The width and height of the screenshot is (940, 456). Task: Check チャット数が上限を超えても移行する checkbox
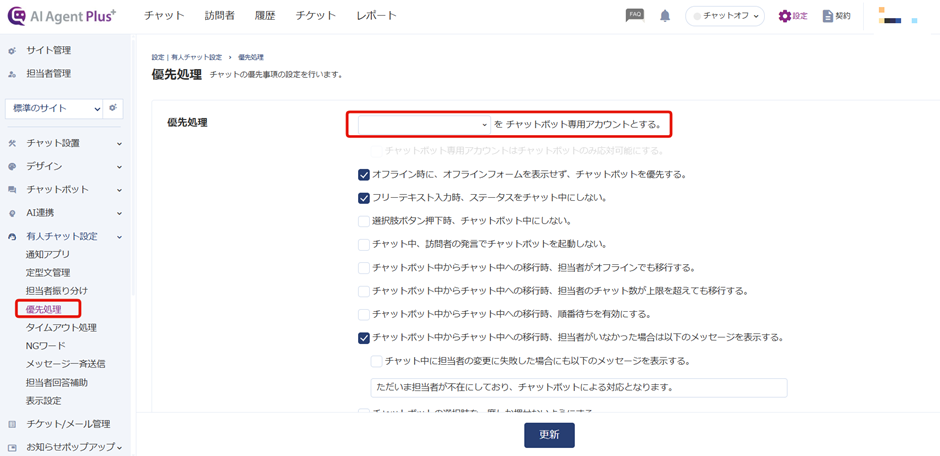[363, 291]
